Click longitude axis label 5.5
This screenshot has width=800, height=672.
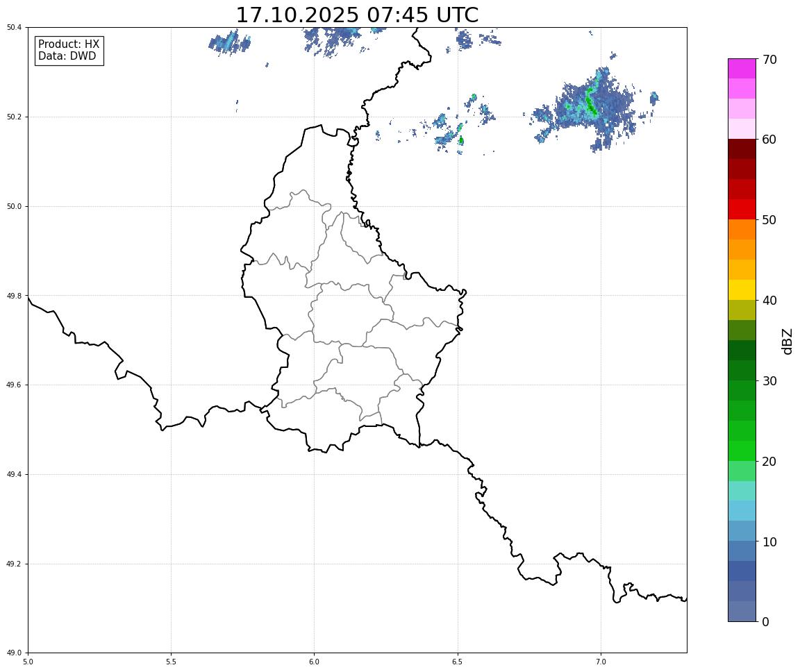(172, 662)
